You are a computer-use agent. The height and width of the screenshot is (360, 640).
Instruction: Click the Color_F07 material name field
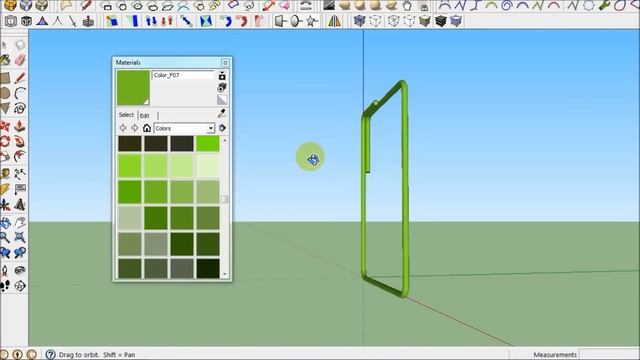coord(183,75)
